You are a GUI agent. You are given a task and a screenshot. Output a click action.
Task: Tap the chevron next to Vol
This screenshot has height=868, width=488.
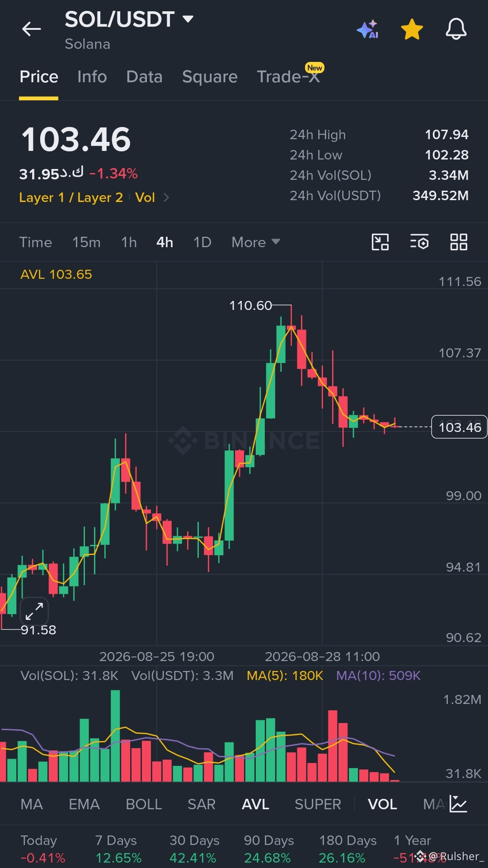(166, 197)
